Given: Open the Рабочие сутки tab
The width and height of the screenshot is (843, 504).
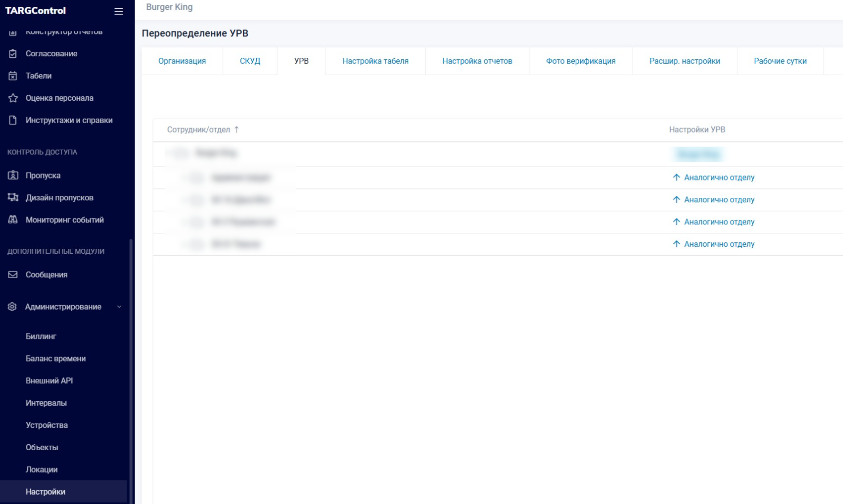Looking at the screenshot, I should tap(780, 61).
